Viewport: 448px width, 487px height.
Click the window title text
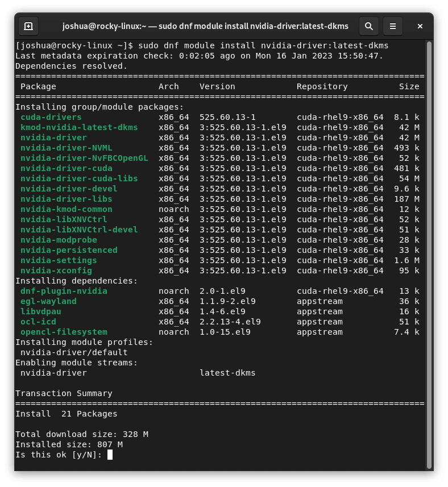pos(205,26)
